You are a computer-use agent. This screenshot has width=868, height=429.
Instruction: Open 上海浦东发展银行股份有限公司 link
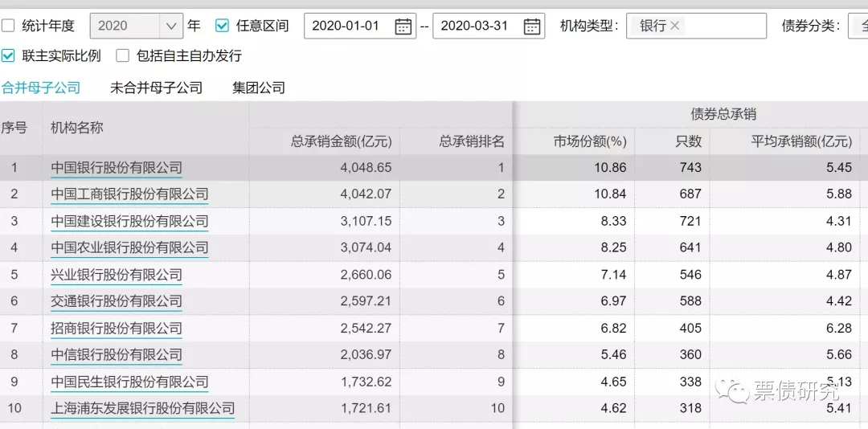coord(143,409)
